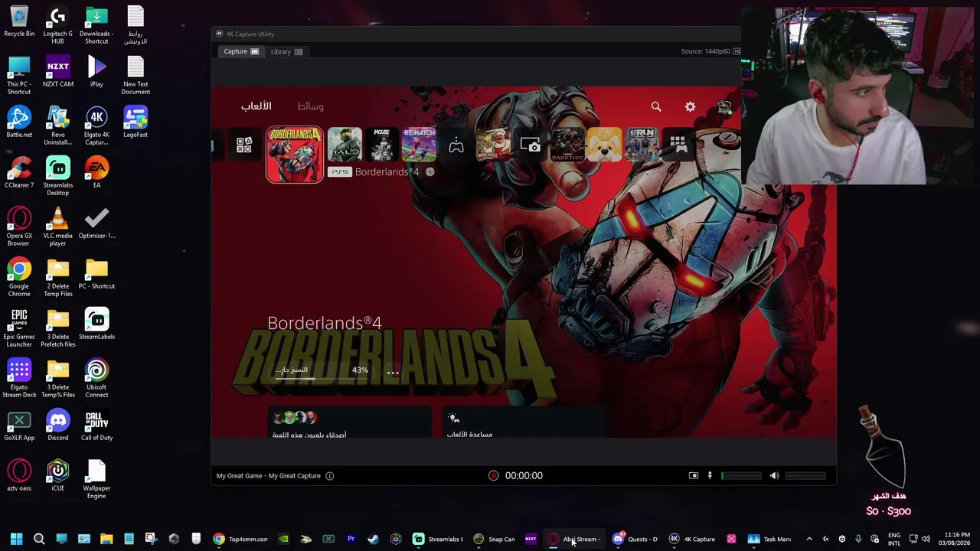Switch to Task Manager in the taskbar
Viewport: 980px width, 551px height.
coord(770,540)
